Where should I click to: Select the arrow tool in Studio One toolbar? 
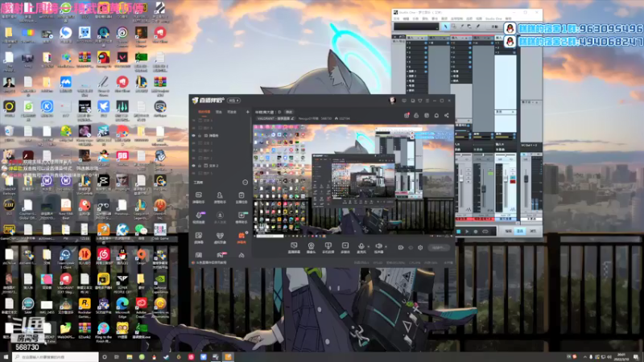tap(446, 27)
